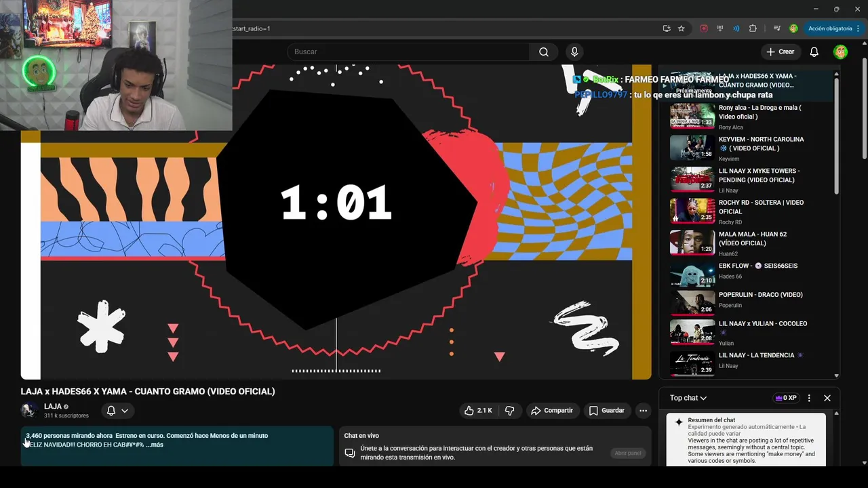This screenshot has height=488, width=868.
Task: Dislike the video with thumbs down
Action: (510, 411)
